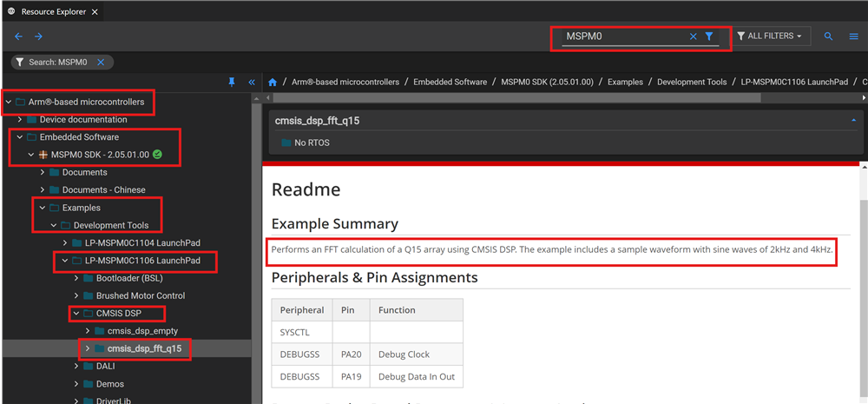Click scroll-left arrow of breadcrumb scrollbar
This screenshot has width=868, height=404.
tap(266, 97)
